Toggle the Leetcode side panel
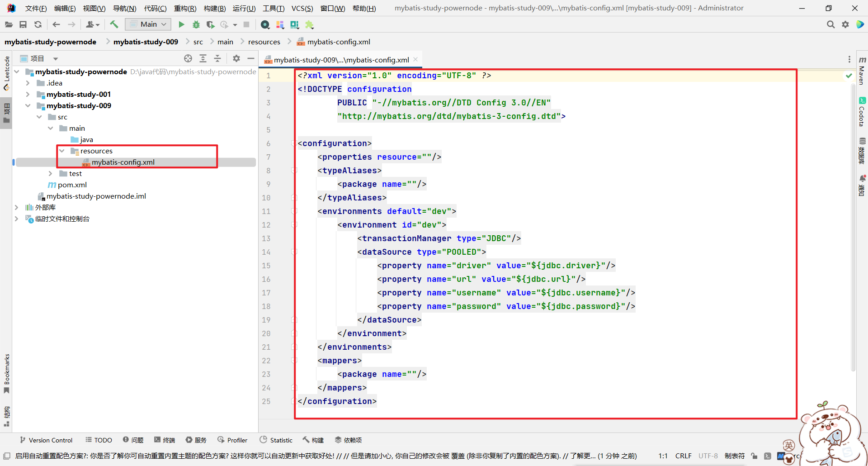 coord(6,73)
